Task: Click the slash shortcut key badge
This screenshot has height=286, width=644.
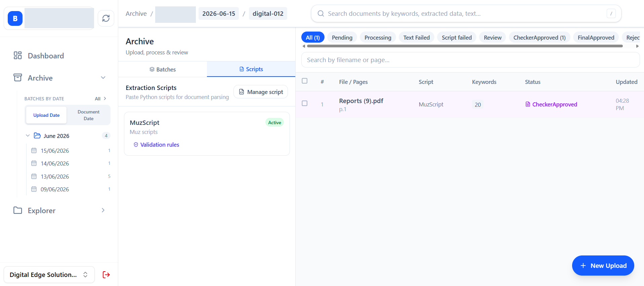Action: (611, 13)
